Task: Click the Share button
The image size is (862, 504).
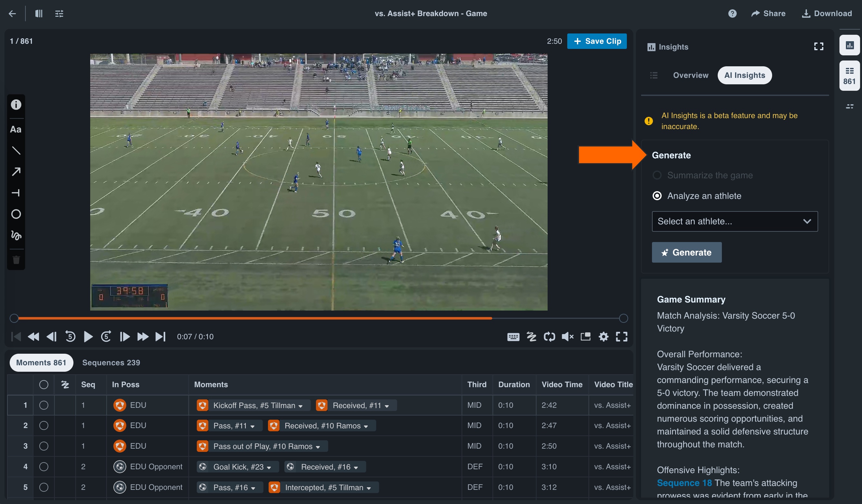Action: (768, 14)
